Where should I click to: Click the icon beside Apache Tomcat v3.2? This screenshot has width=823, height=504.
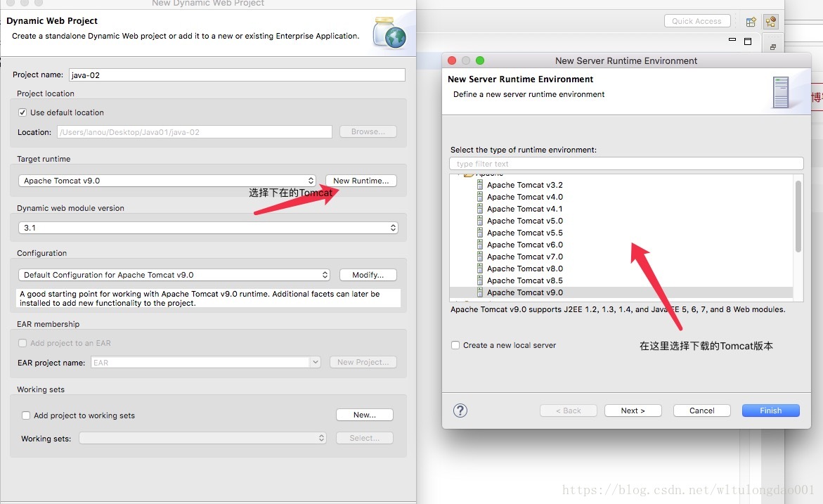[480, 185]
